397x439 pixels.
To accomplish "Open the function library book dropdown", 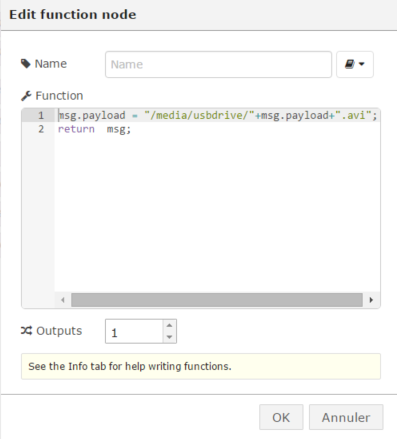I will 355,64.
